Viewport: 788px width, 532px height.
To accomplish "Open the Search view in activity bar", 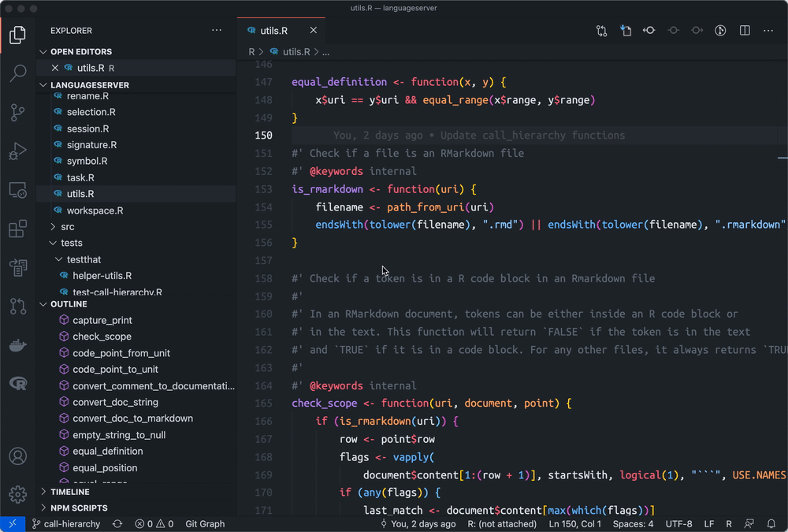I will point(17,73).
